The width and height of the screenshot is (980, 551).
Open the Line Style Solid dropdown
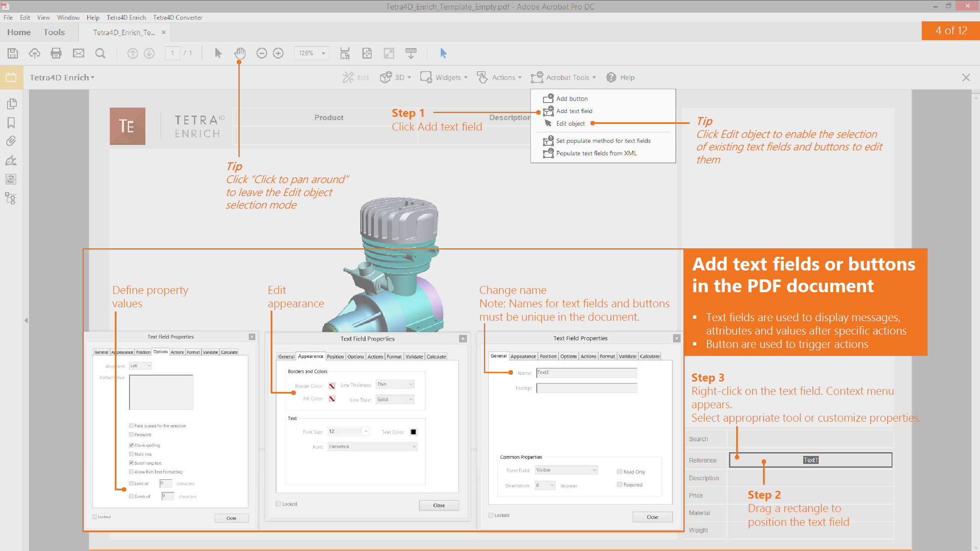pyautogui.click(x=395, y=399)
